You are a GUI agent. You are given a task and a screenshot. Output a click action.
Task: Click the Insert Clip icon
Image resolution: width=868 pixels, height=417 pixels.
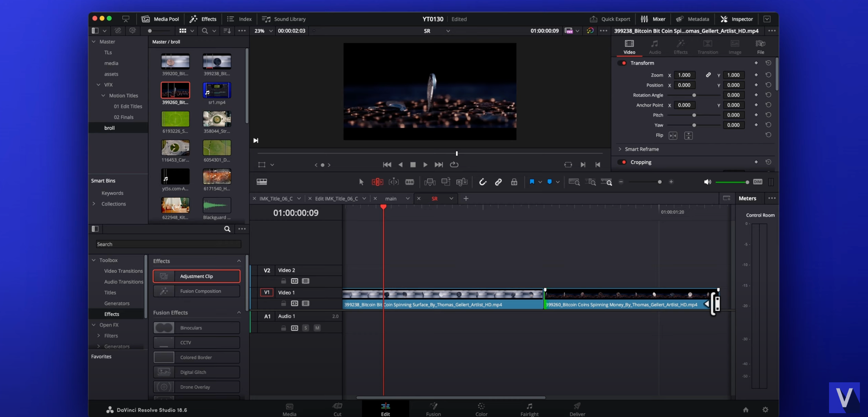point(430,182)
